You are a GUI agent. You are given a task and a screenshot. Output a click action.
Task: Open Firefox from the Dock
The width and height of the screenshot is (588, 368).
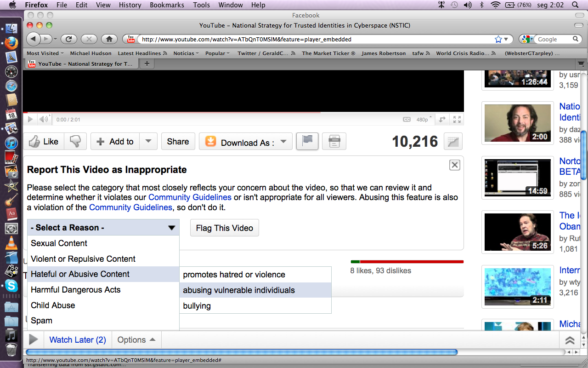click(x=11, y=43)
